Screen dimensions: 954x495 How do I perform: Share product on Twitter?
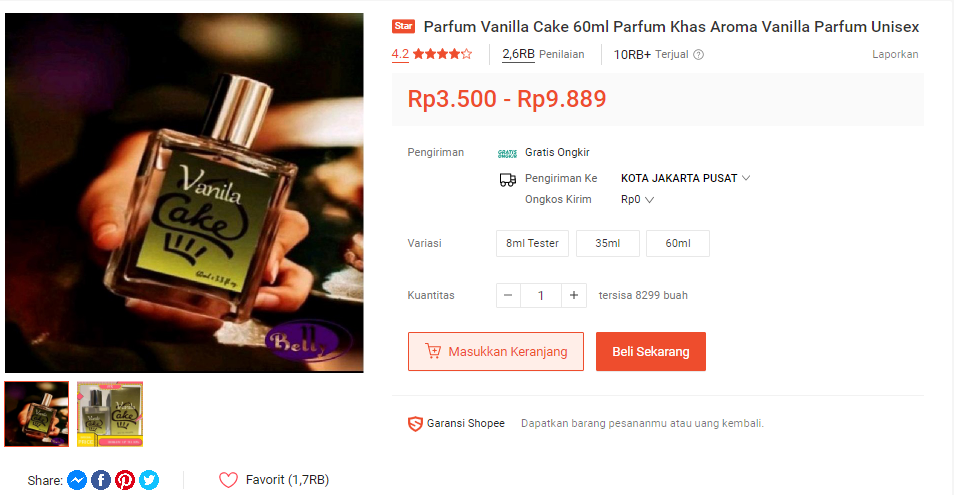point(149,480)
